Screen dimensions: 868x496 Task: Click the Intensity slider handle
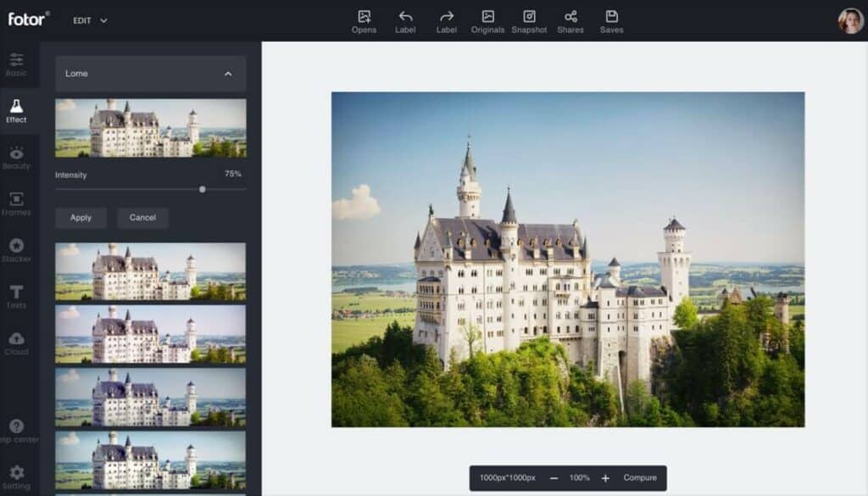pos(202,189)
